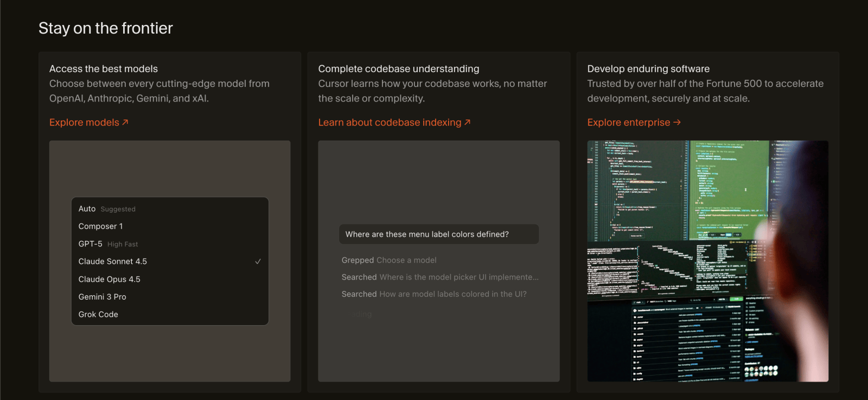Click the "Stay on the frontier" heading
868x400 pixels.
coord(106,28)
